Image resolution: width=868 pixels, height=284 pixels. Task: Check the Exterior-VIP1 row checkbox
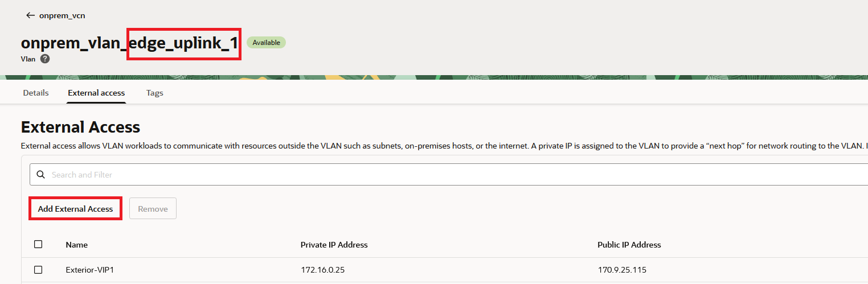click(x=38, y=270)
